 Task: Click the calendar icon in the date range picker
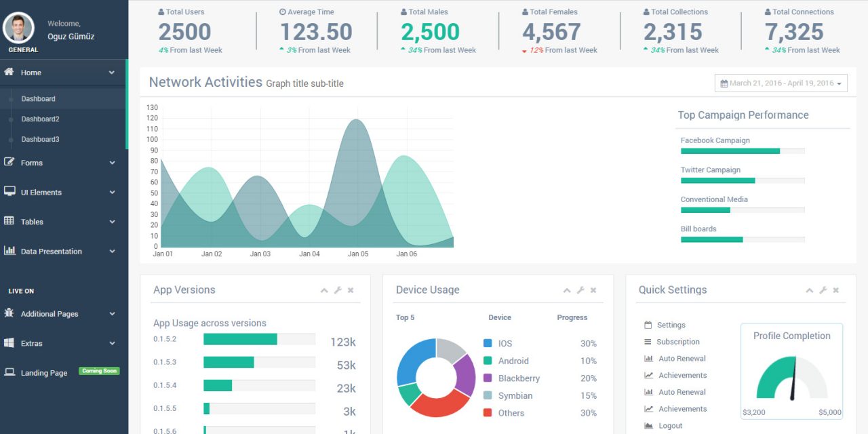(x=724, y=83)
